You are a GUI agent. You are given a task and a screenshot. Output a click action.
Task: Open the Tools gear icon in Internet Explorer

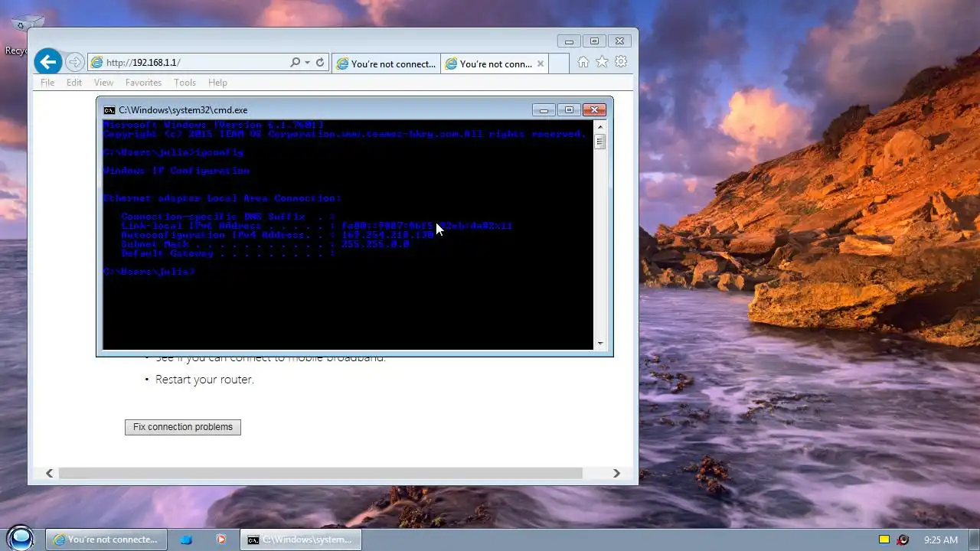coord(621,62)
